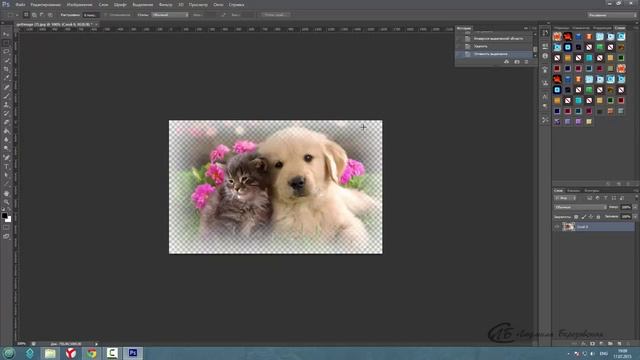Click the Растушевка feather input field
The width and height of the screenshot is (640, 360).
pyautogui.click(x=91, y=15)
